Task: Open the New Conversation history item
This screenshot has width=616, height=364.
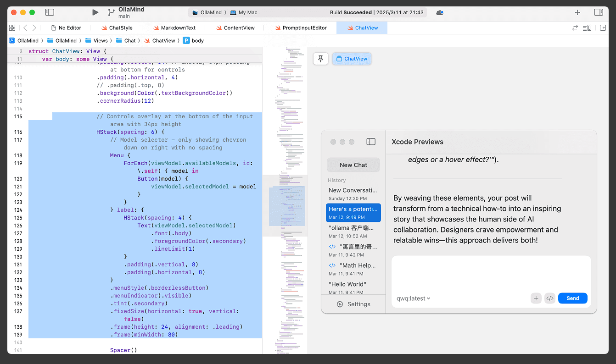Action: 353,194
